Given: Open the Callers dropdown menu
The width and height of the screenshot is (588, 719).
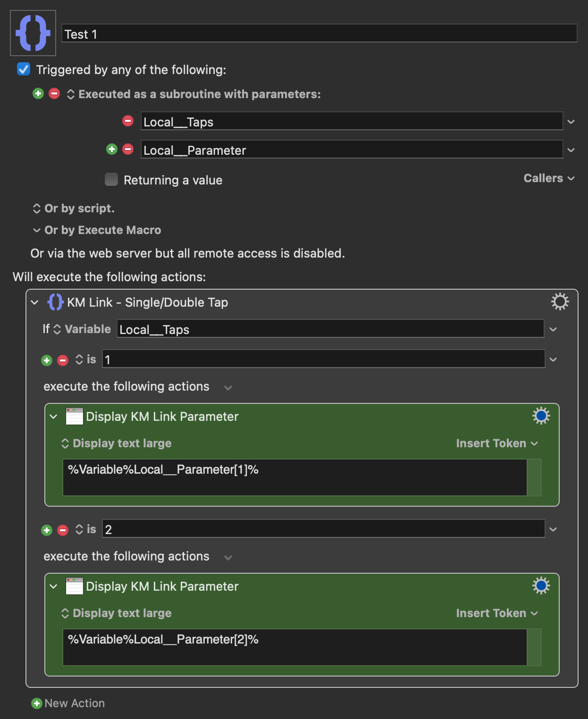Looking at the screenshot, I should pos(549,178).
